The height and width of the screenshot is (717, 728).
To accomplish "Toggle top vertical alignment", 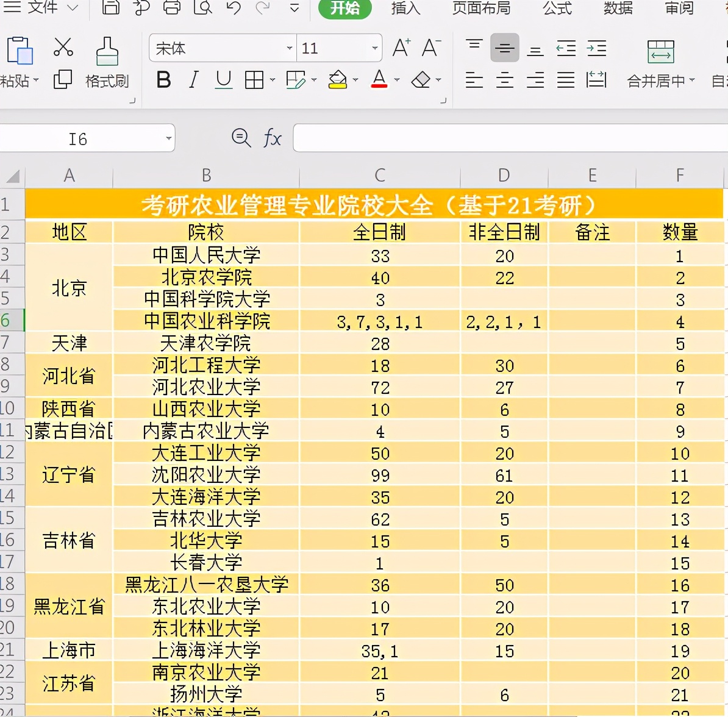I will tap(474, 44).
